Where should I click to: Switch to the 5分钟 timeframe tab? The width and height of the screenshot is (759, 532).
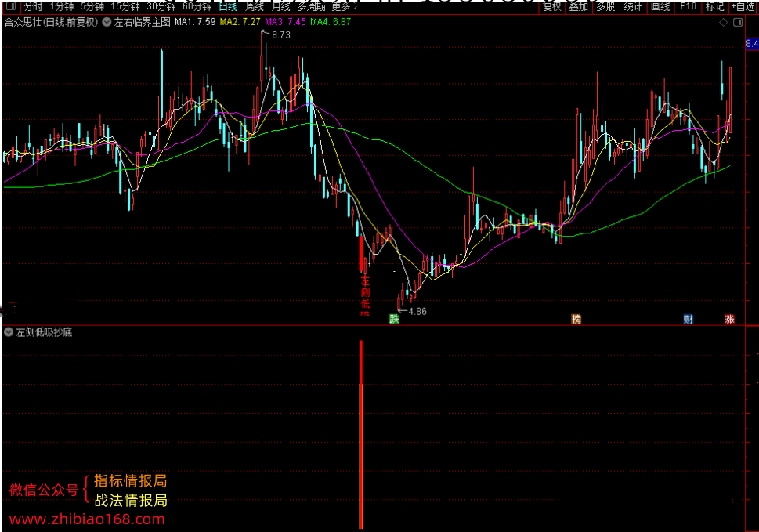(x=92, y=7)
